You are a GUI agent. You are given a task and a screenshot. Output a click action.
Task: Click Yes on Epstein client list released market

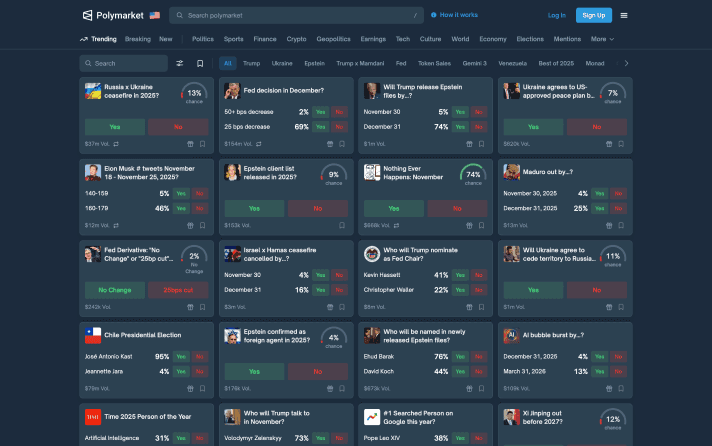[254, 208]
